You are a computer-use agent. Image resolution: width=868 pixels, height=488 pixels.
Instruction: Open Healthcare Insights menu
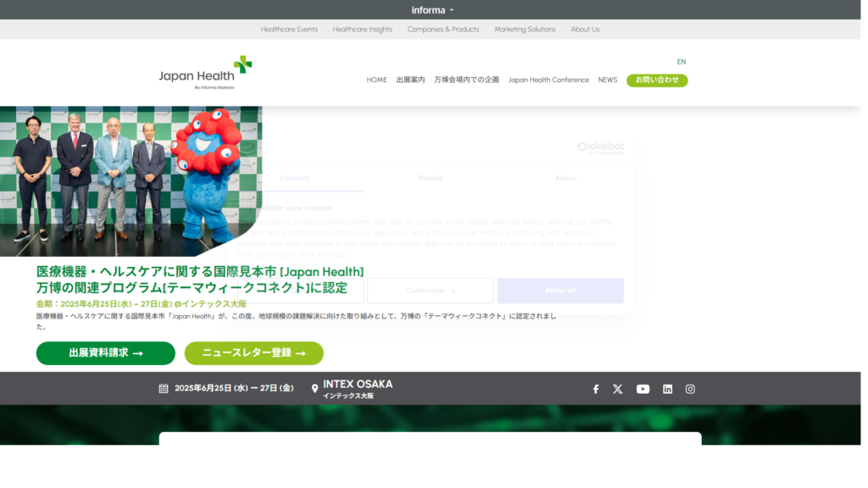tap(363, 30)
